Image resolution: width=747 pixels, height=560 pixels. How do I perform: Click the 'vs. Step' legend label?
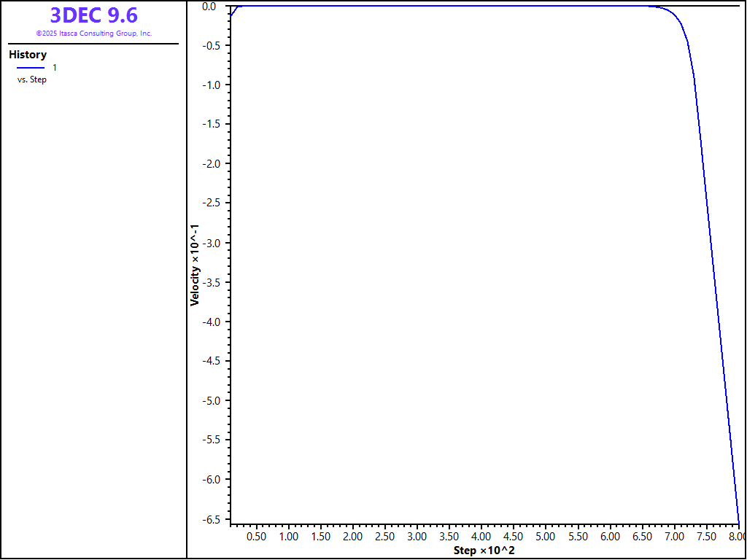[32, 79]
